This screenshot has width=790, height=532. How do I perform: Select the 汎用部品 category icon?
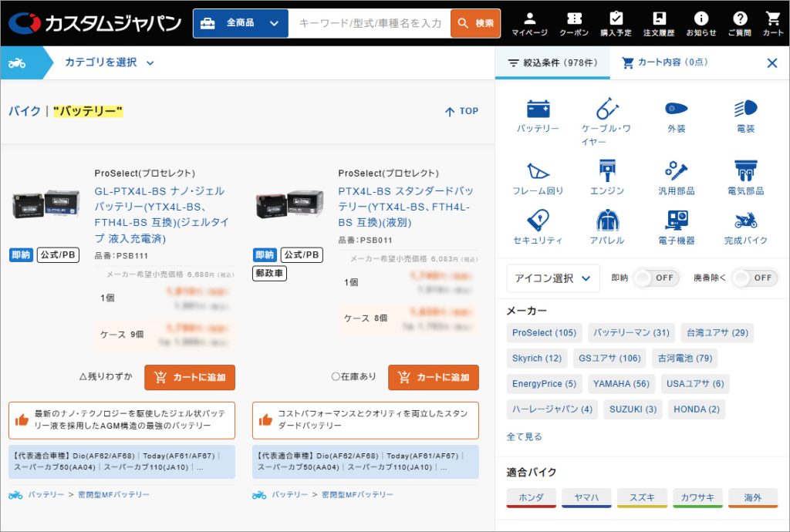(676, 177)
